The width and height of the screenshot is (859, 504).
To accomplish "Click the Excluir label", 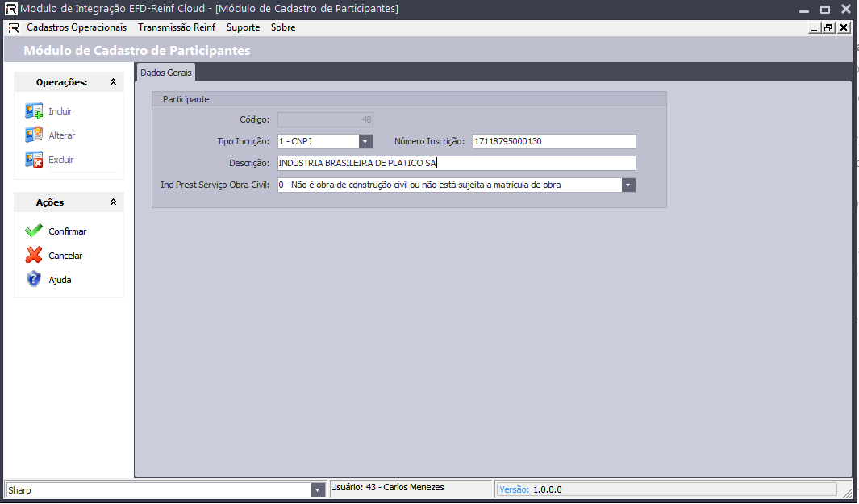I will click(60, 160).
